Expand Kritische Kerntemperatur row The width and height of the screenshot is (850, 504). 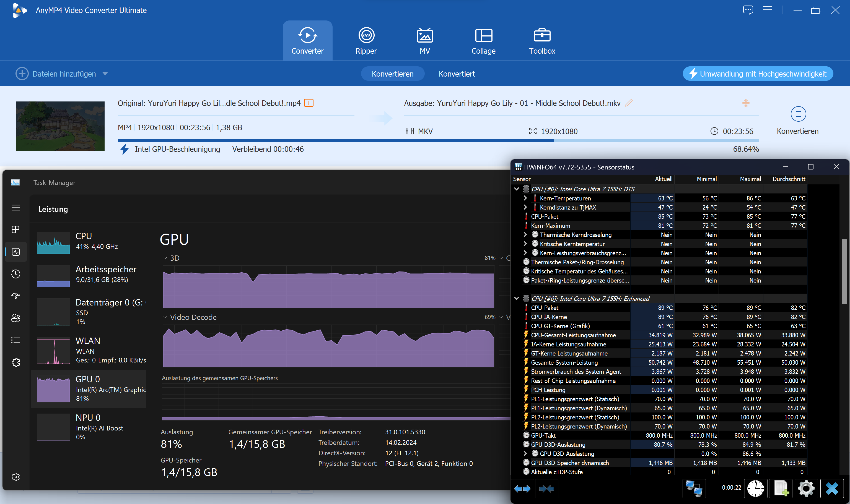(x=525, y=244)
